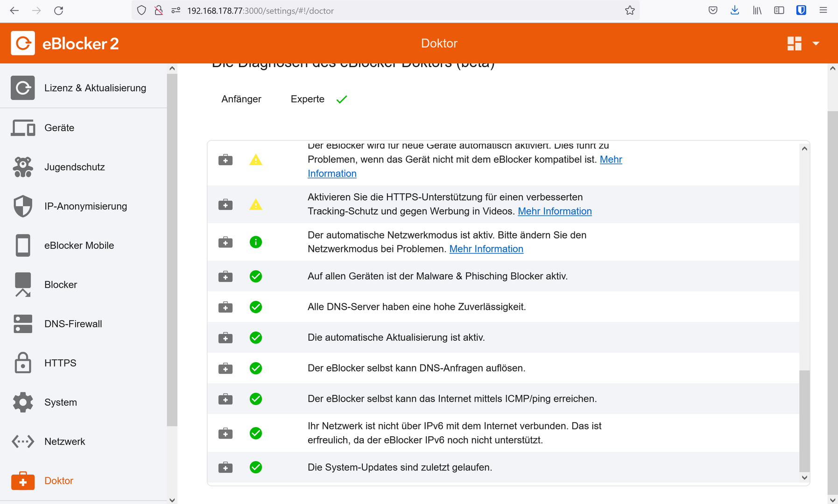Screen dimensions: 838x504
Task: Click the diagnosis list scrollbar thumb
Action: (804, 421)
